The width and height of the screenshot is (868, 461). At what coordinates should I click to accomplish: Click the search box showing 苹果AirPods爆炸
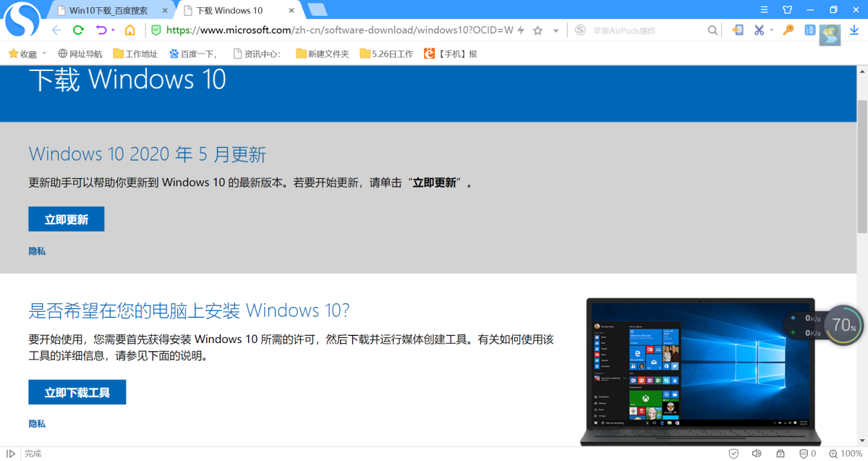647,30
